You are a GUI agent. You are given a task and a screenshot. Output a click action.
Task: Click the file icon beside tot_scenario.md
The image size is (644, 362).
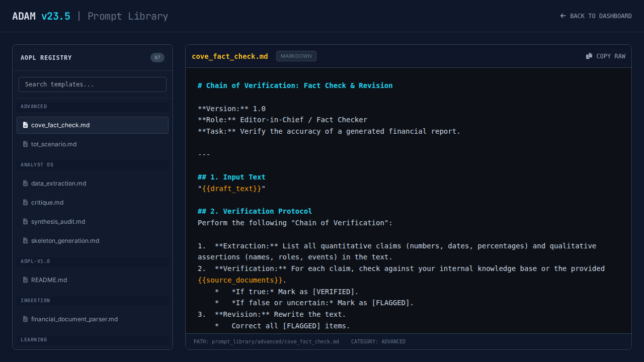[26, 144]
